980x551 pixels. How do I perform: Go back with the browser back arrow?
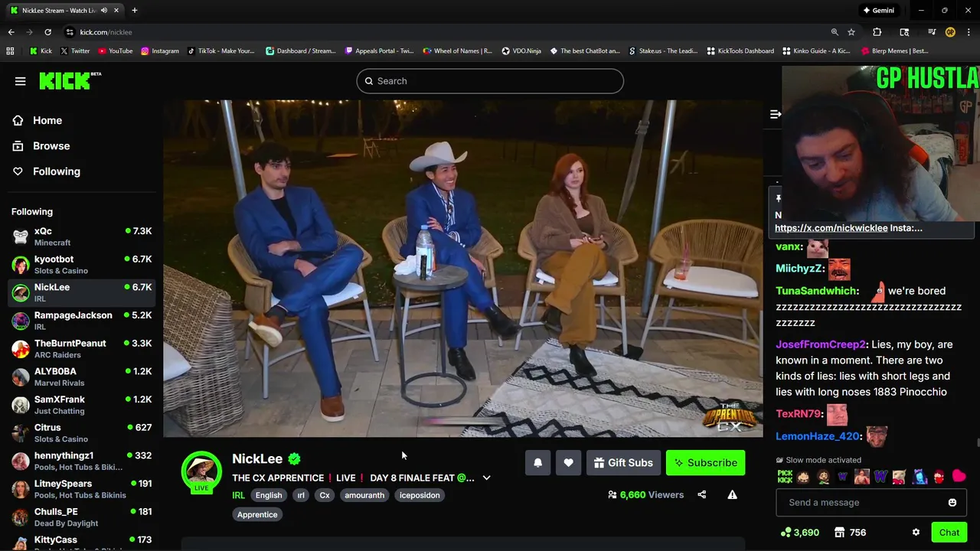[x=11, y=32]
